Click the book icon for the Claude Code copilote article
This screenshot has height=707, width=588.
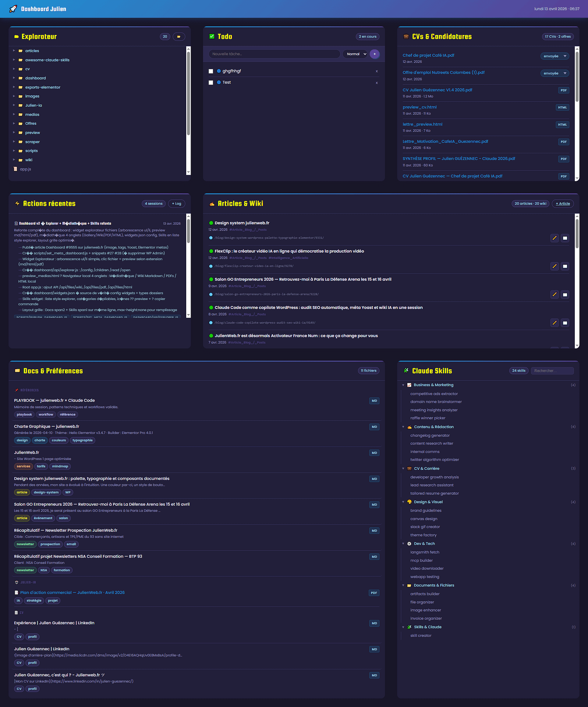(565, 323)
